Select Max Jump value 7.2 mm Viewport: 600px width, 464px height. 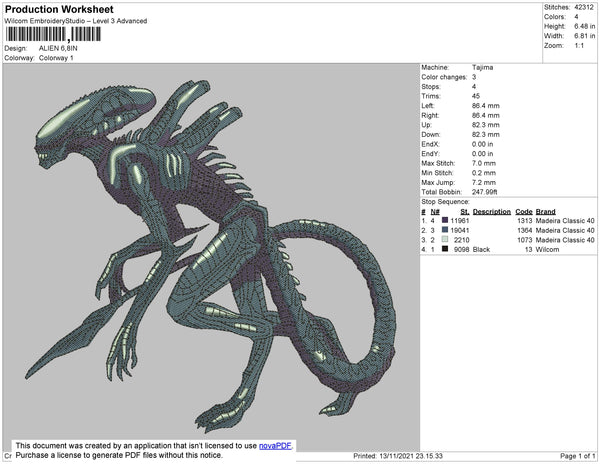click(x=484, y=182)
